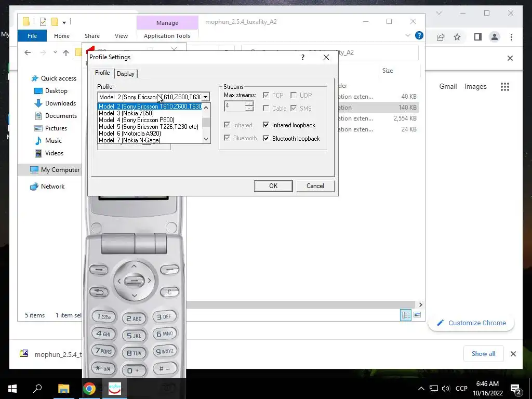This screenshot has width=532, height=399.
Task: Click the phone back arrow key
Action: [99, 291]
